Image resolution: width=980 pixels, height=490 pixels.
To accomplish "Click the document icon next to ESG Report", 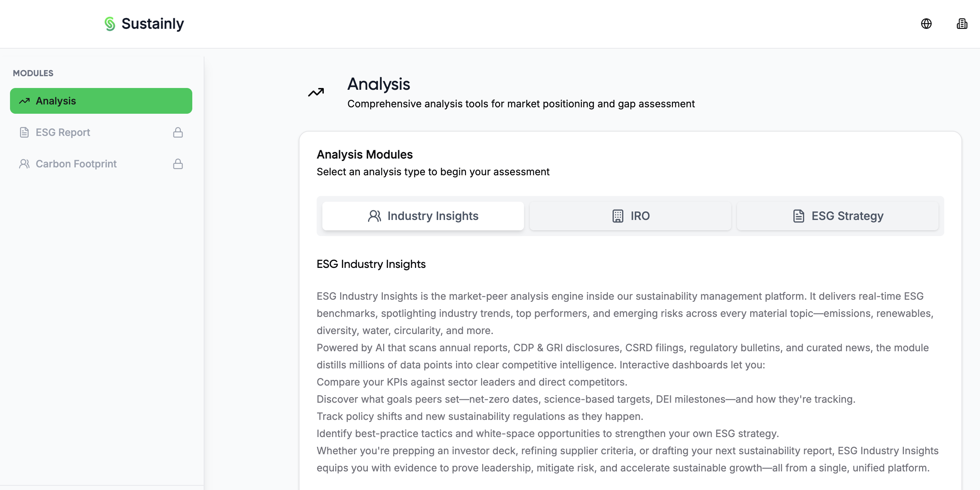I will click(24, 132).
